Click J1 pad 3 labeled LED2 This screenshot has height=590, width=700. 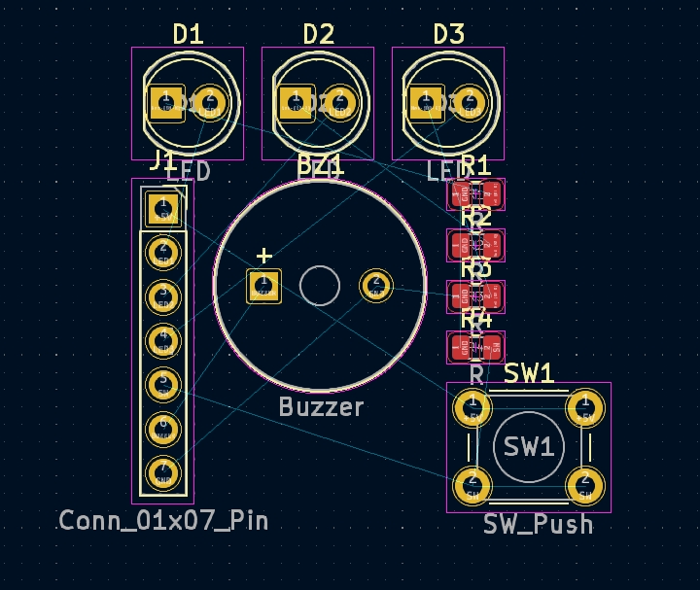click(163, 297)
